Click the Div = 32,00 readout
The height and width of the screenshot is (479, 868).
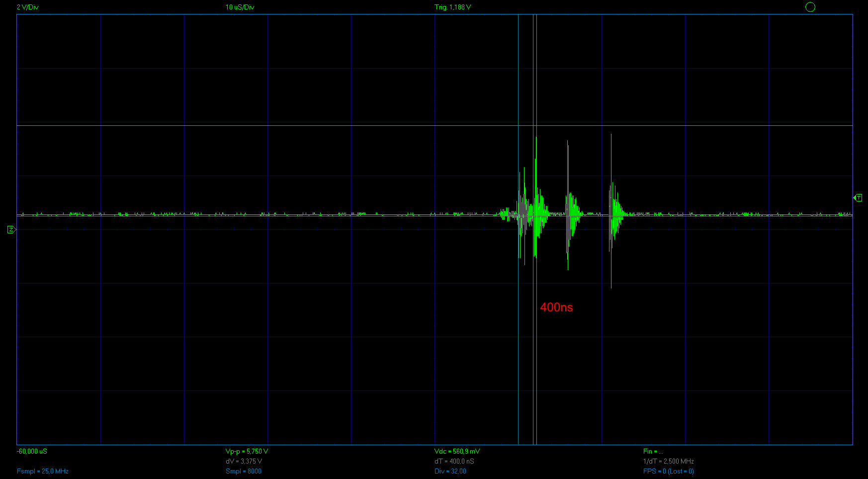pyautogui.click(x=450, y=471)
